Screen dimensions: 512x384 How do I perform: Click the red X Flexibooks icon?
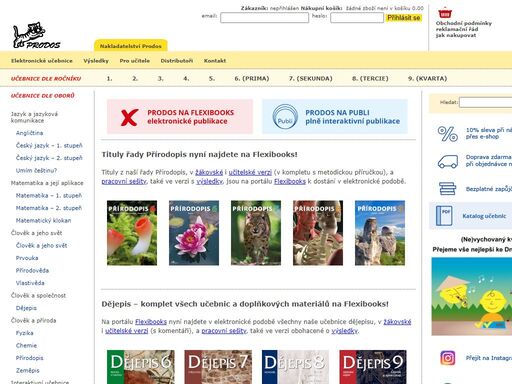tap(129, 117)
